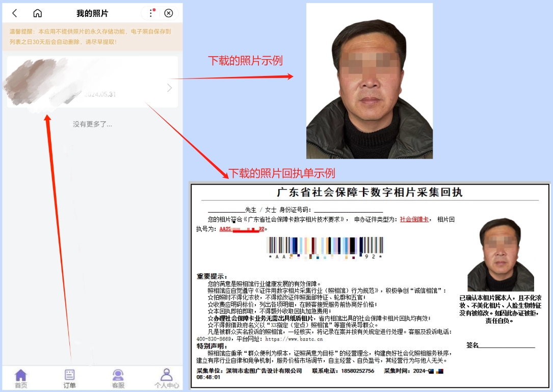
Task: Click the 下载的照片示例 red label
Action: pos(245,61)
